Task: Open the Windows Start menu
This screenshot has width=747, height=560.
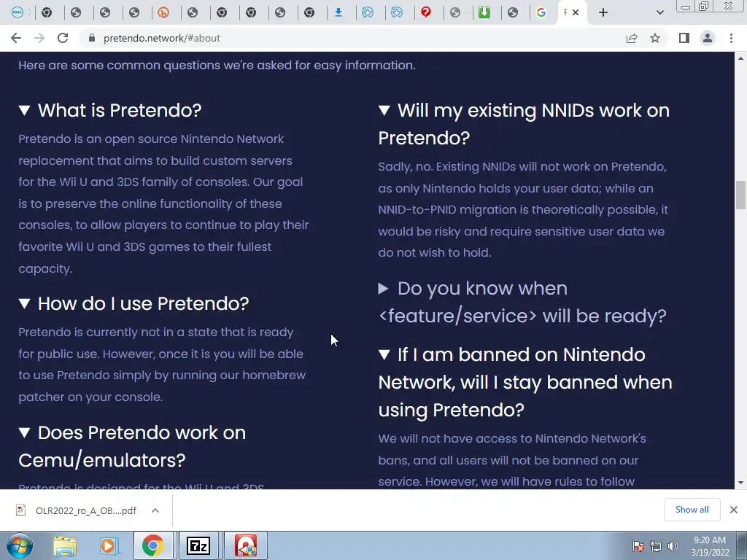Action: click(19, 545)
